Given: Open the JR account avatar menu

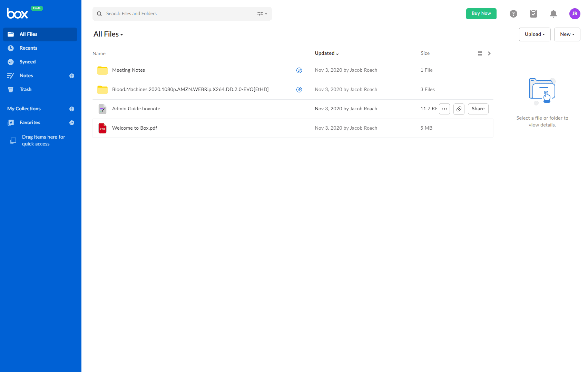Looking at the screenshot, I should click(x=575, y=14).
